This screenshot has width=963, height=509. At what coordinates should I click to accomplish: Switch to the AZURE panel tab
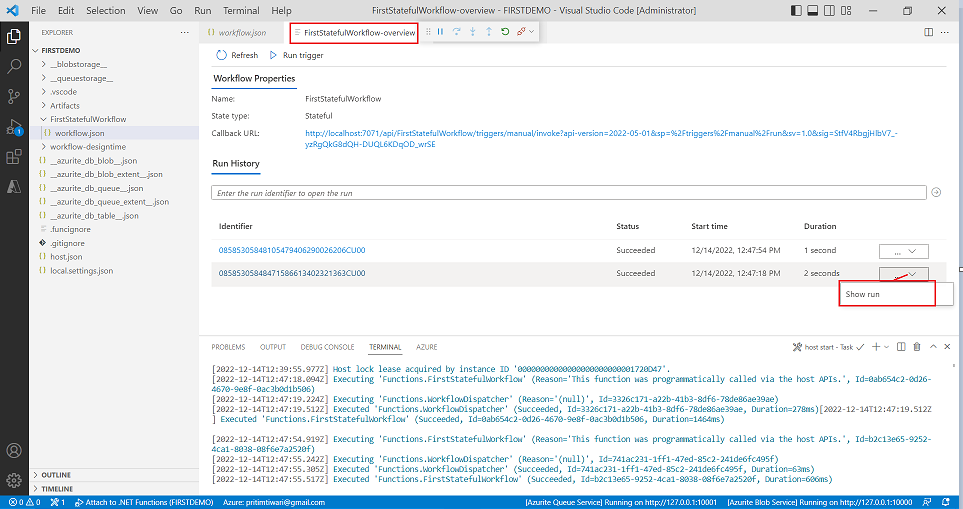pyautogui.click(x=427, y=347)
